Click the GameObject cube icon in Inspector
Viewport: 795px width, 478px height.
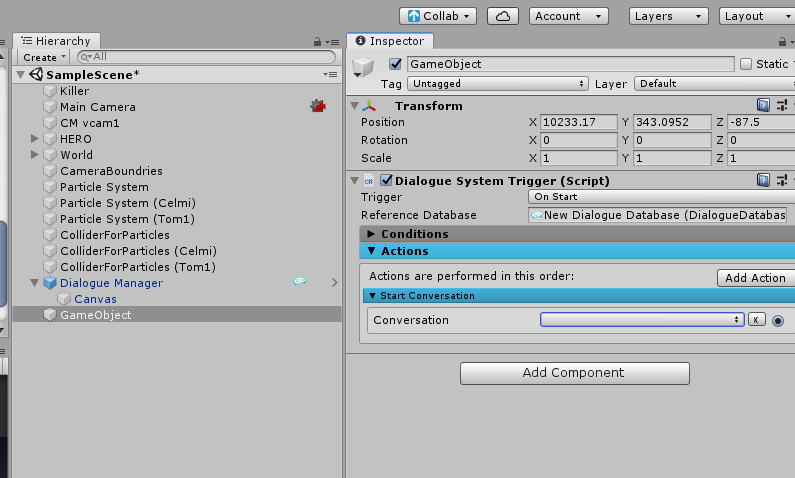[363, 66]
